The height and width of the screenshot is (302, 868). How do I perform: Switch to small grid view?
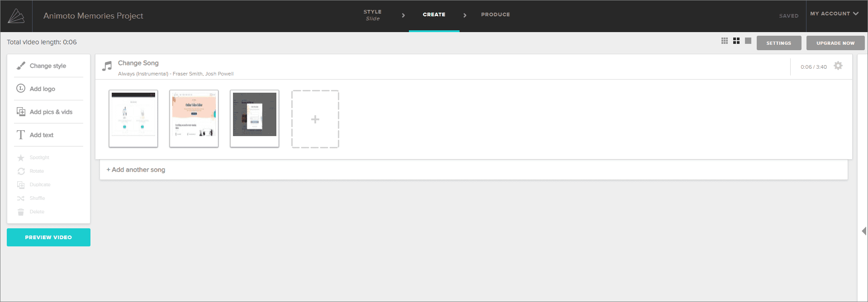point(724,41)
